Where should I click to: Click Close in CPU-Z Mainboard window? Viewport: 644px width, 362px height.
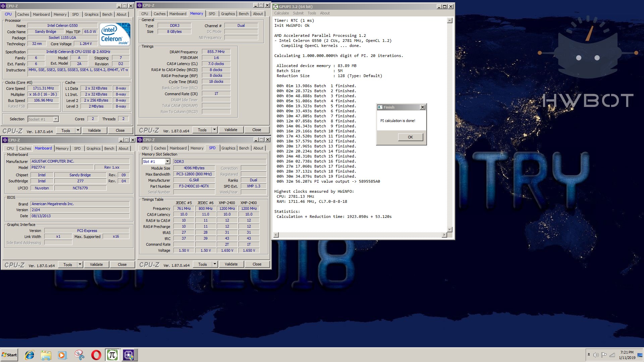click(x=122, y=264)
